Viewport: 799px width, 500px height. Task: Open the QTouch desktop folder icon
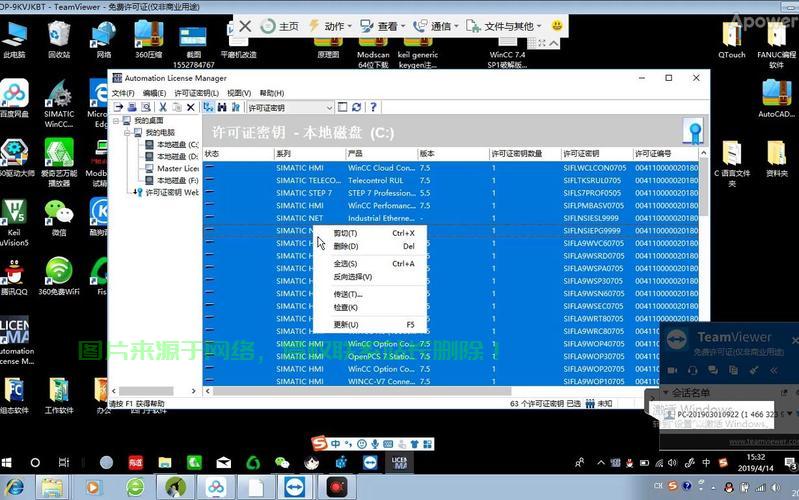732,40
